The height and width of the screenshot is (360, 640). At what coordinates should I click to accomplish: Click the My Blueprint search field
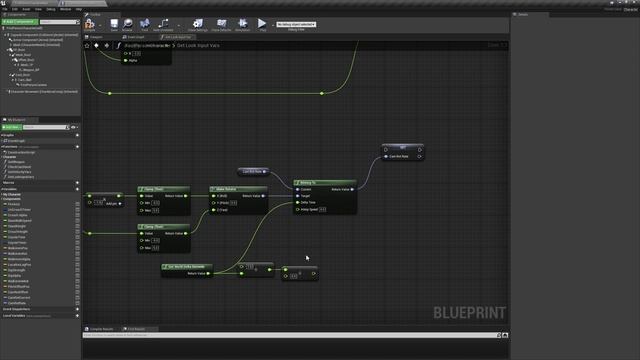(46, 127)
